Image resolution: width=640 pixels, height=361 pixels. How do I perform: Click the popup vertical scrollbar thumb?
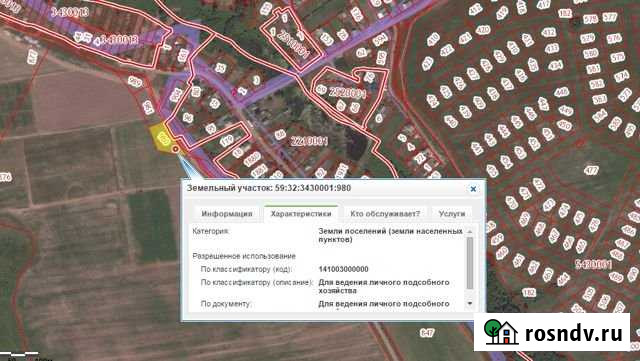[x=470, y=263]
